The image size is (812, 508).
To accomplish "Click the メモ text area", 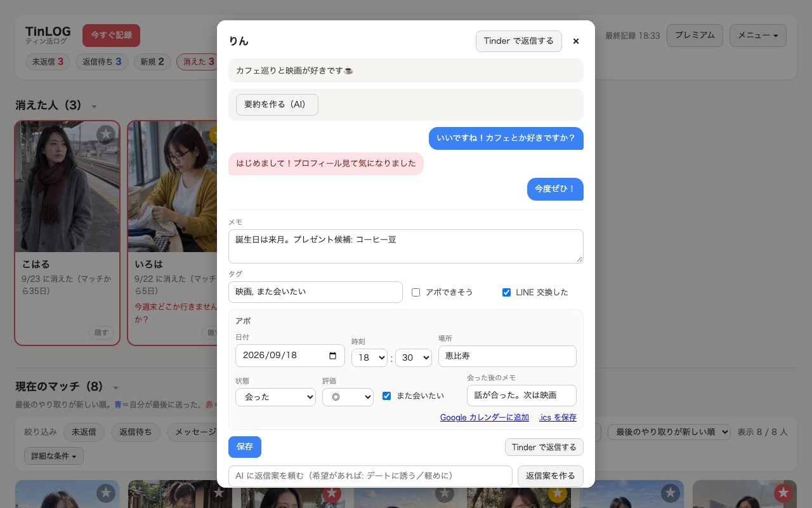I will click(x=406, y=246).
